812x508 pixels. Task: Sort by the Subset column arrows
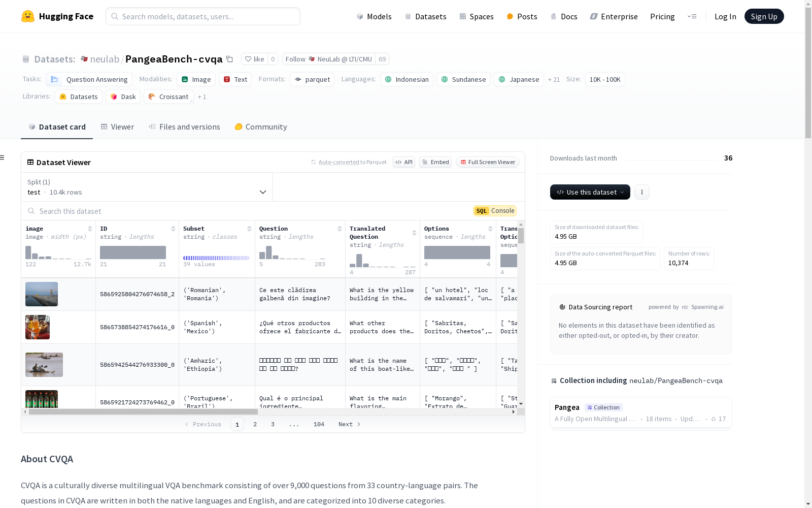click(249, 229)
